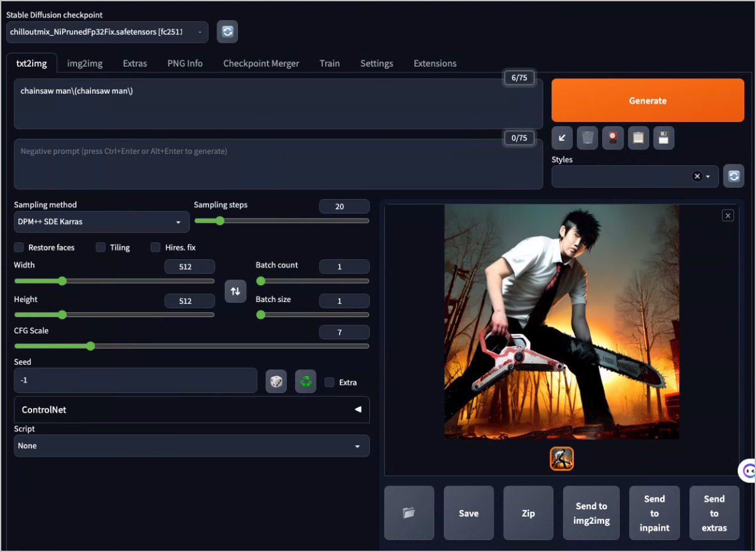Click the Sampling steps number field
Viewport: 756px width, 552px height.
pos(344,207)
